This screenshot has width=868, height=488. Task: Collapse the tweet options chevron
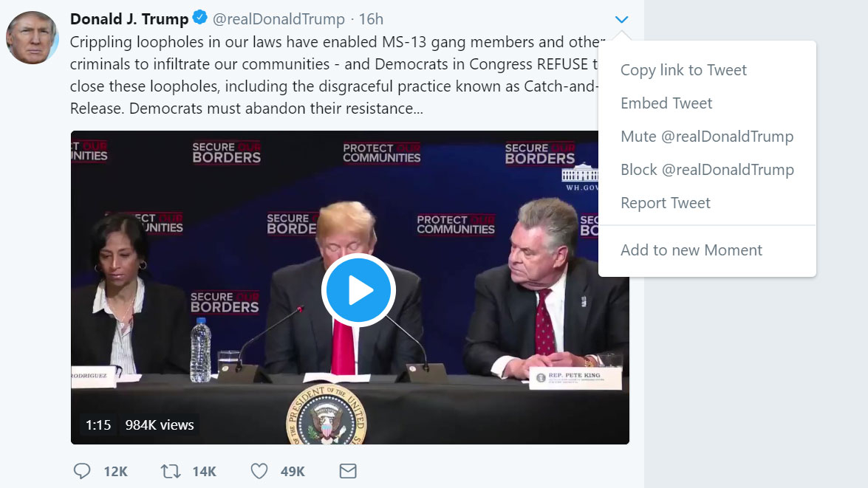click(621, 19)
